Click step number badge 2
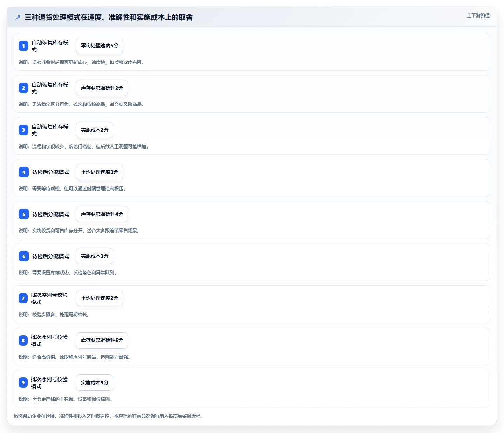The width and height of the screenshot is (504, 433). click(23, 88)
